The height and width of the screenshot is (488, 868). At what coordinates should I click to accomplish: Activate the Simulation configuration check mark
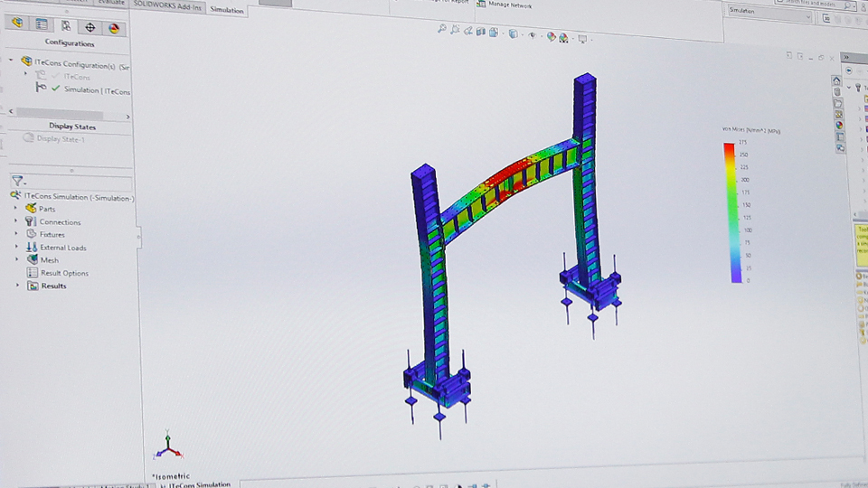(55, 89)
